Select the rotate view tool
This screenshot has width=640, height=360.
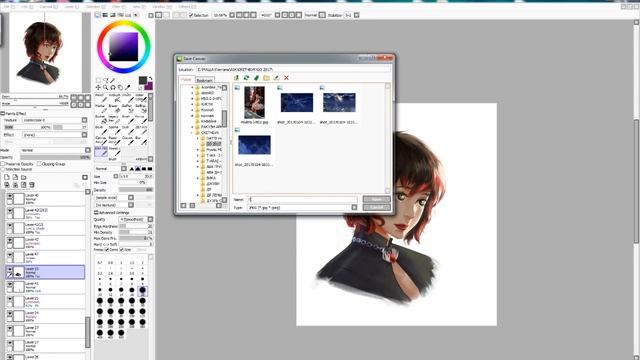pyautogui.click(x=113, y=87)
